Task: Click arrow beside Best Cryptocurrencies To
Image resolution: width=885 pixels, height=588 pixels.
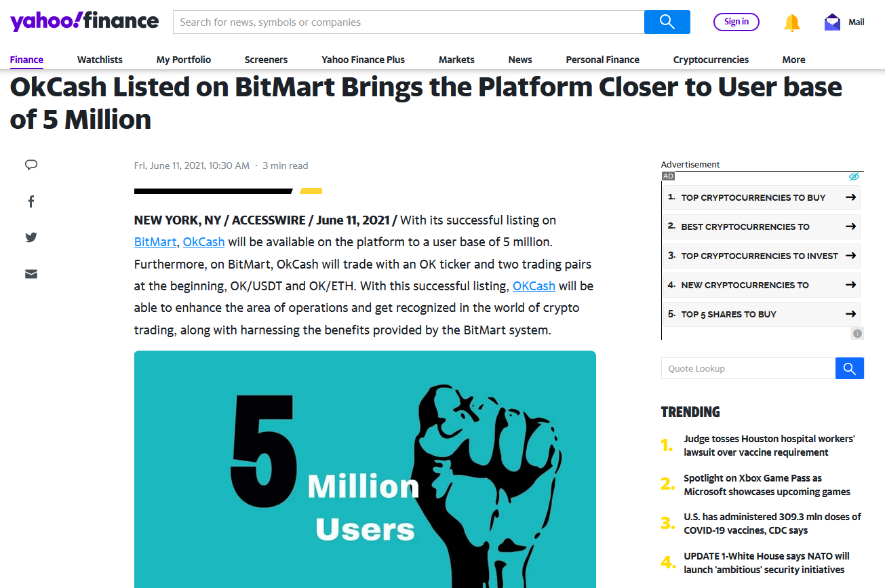Action: tap(850, 227)
